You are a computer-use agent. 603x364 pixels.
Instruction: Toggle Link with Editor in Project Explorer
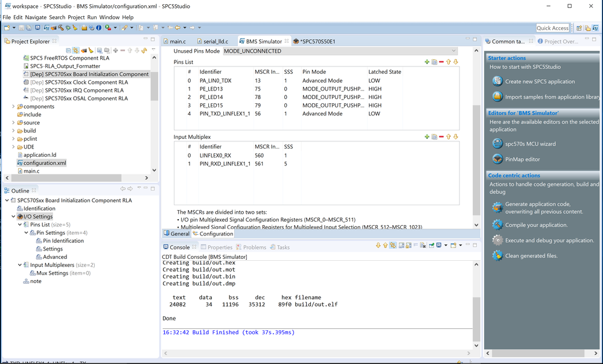pos(76,51)
